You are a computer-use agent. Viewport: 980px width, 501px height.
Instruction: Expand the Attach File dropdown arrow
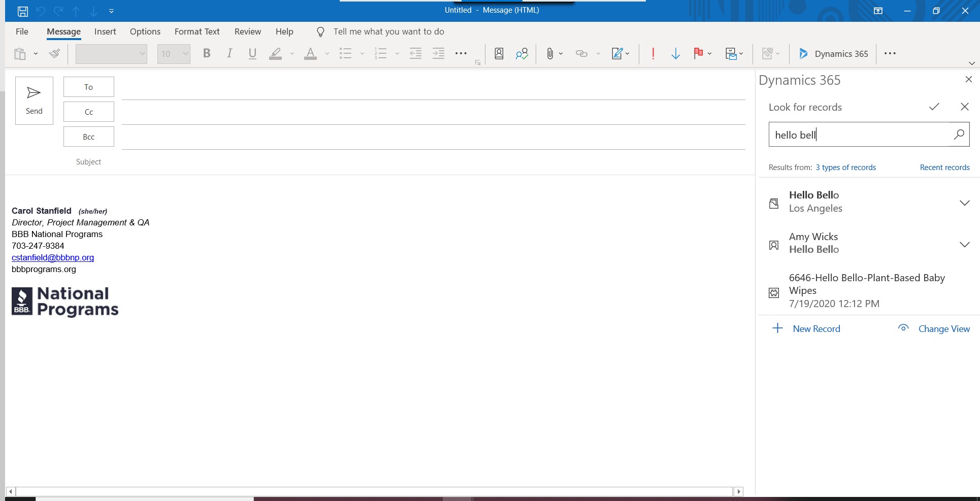(x=561, y=53)
